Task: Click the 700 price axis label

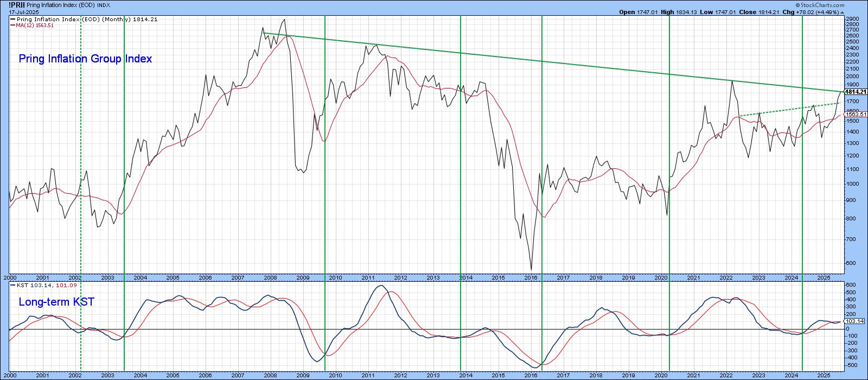Action: (850, 239)
